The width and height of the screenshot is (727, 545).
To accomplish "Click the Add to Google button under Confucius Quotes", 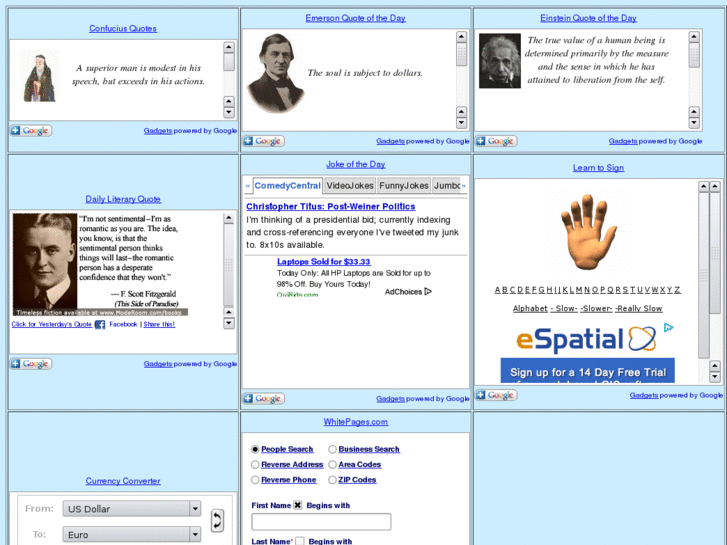I will coord(31,131).
